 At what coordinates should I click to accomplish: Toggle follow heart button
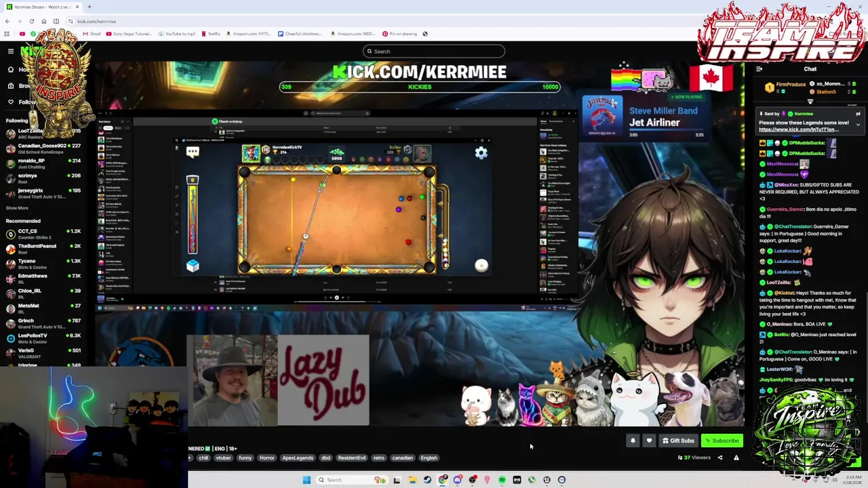[649, 441]
